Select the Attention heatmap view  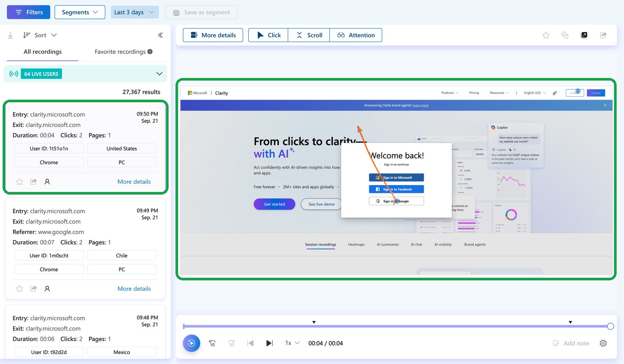[x=356, y=35]
